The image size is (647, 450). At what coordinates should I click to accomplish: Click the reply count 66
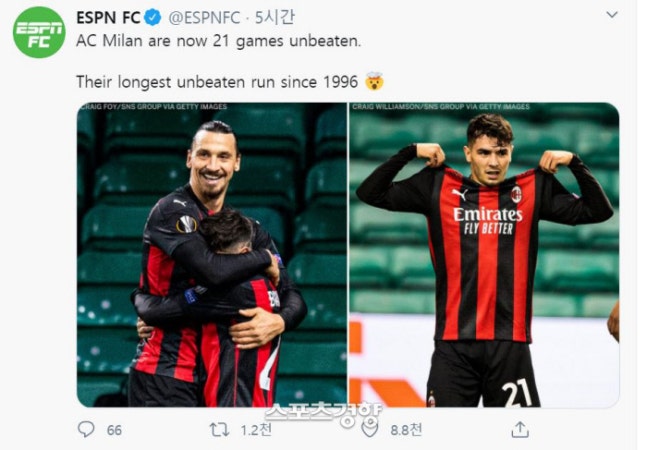tap(114, 430)
